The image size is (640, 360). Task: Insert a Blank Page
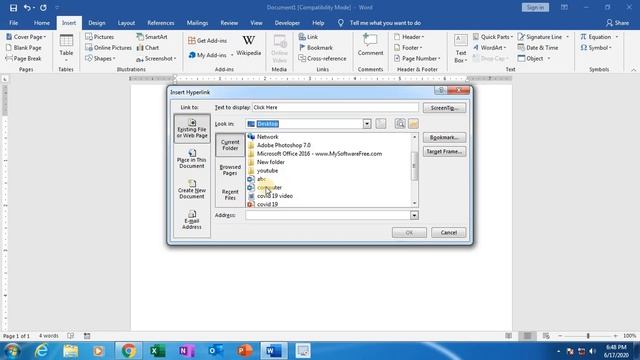tap(24, 48)
